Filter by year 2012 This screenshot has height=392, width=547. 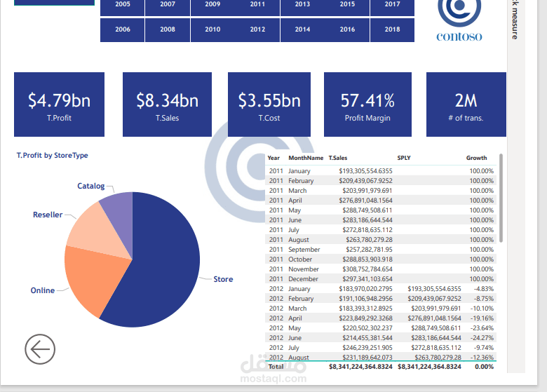pyautogui.click(x=257, y=29)
